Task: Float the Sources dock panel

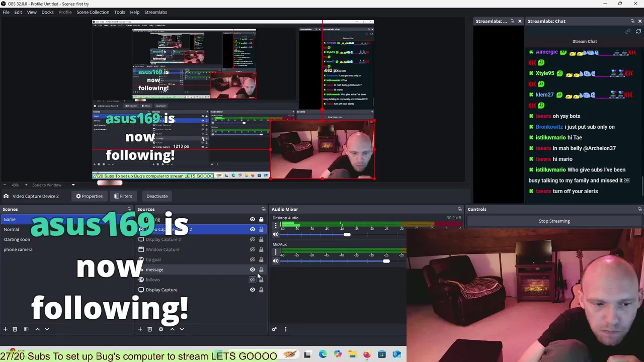Action: (263, 209)
